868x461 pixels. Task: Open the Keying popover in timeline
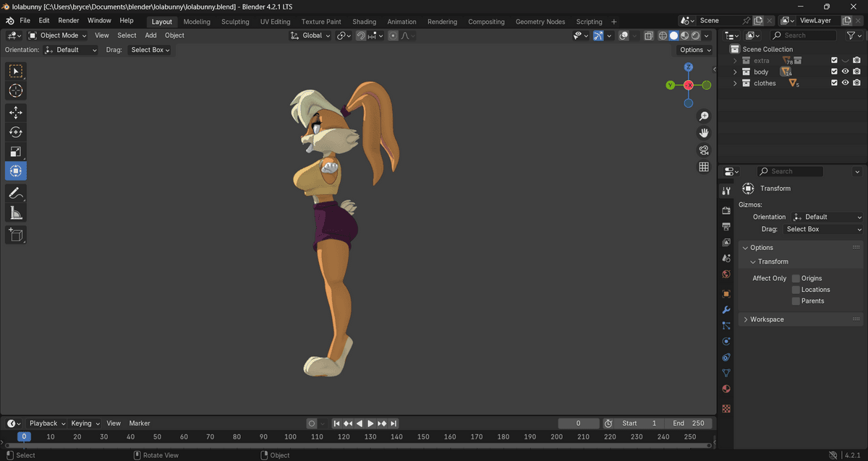tap(85, 423)
